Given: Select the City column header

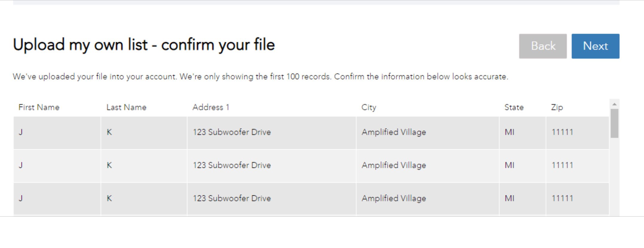Looking at the screenshot, I should click(x=369, y=107).
